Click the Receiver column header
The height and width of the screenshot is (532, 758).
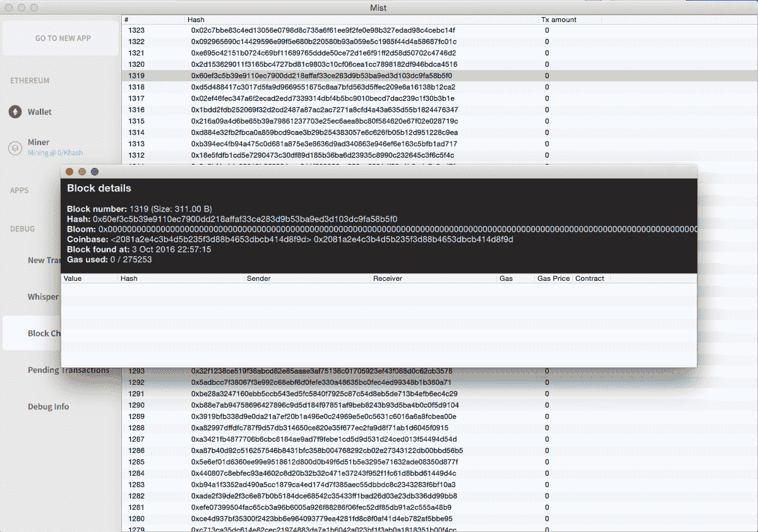pyautogui.click(x=434, y=278)
